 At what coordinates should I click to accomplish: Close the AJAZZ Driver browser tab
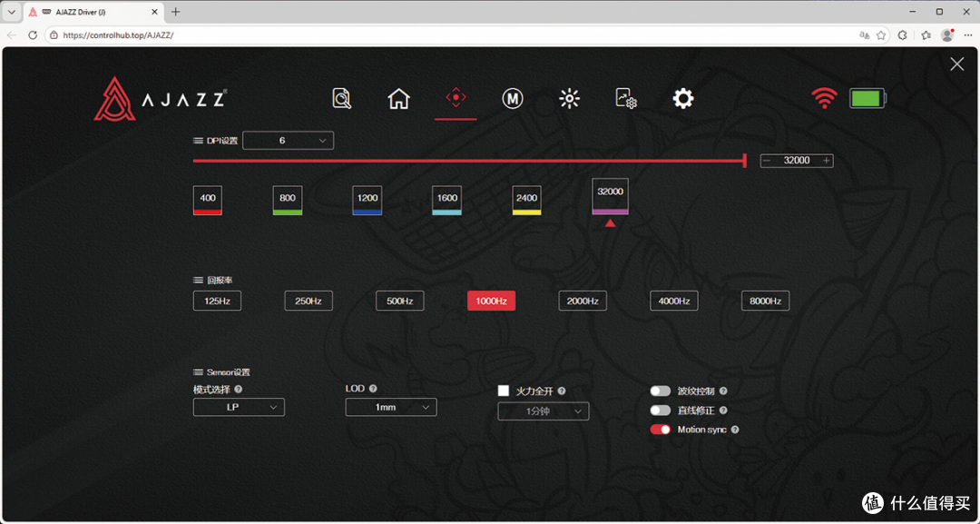[x=156, y=12]
